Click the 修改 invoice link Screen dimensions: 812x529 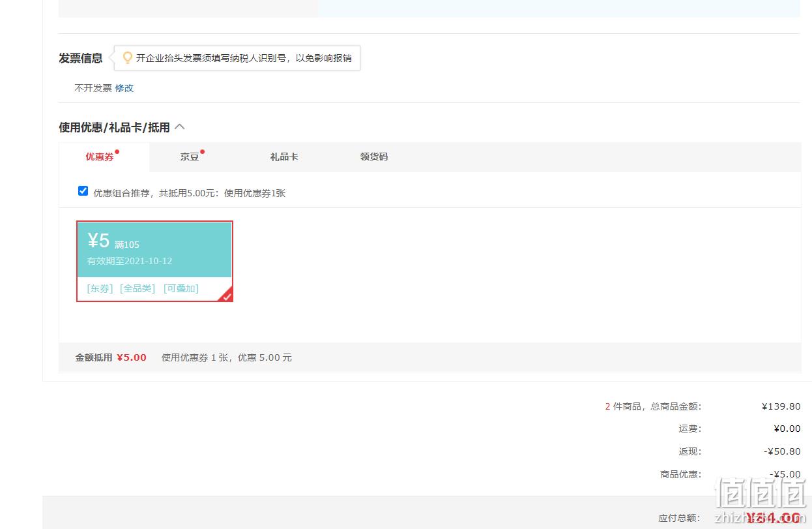pyautogui.click(x=124, y=88)
